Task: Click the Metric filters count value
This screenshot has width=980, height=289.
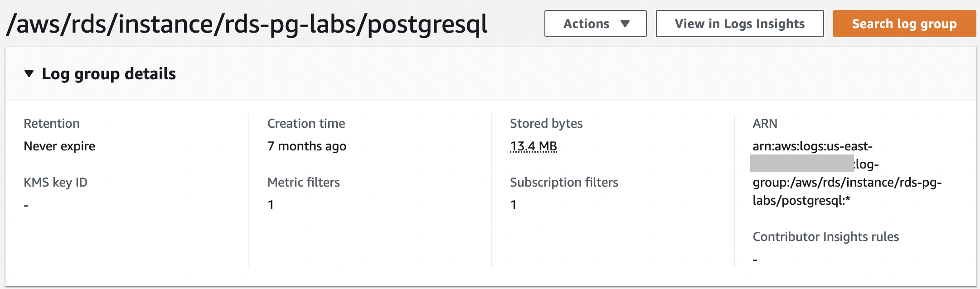Action: click(271, 205)
